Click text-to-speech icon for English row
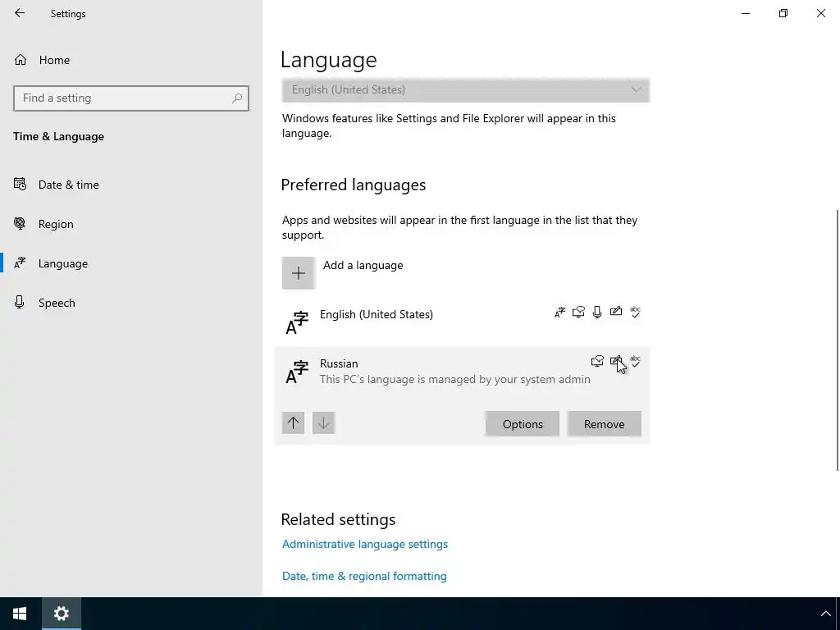Screen dimensions: 840x630 pyautogui.click(x=578, y=312)
